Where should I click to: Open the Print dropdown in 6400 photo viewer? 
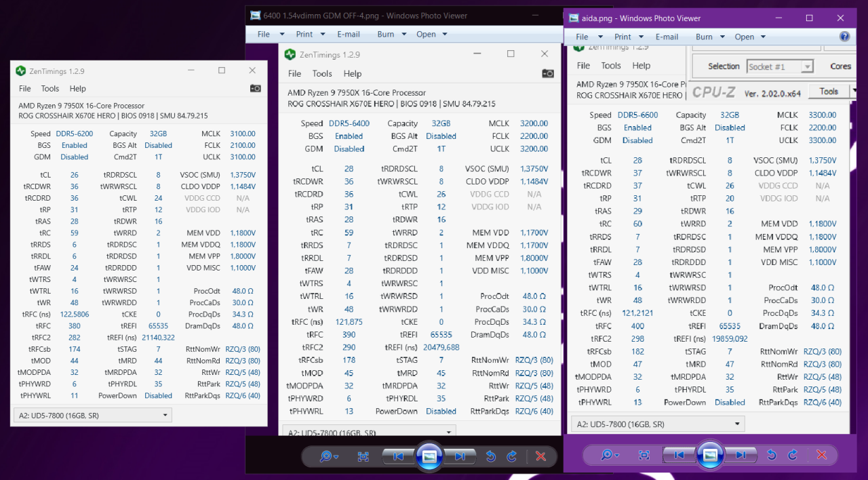click(309, 35)
